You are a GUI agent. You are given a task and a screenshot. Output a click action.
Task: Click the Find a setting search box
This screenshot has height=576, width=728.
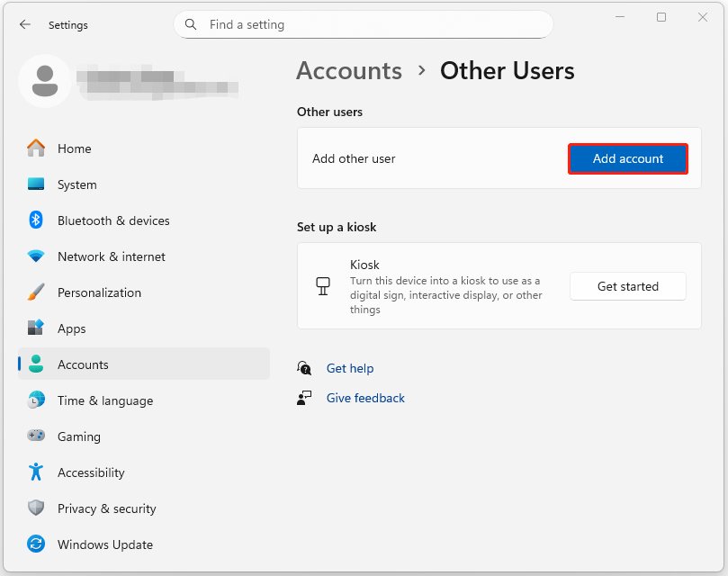pos(363,24)
